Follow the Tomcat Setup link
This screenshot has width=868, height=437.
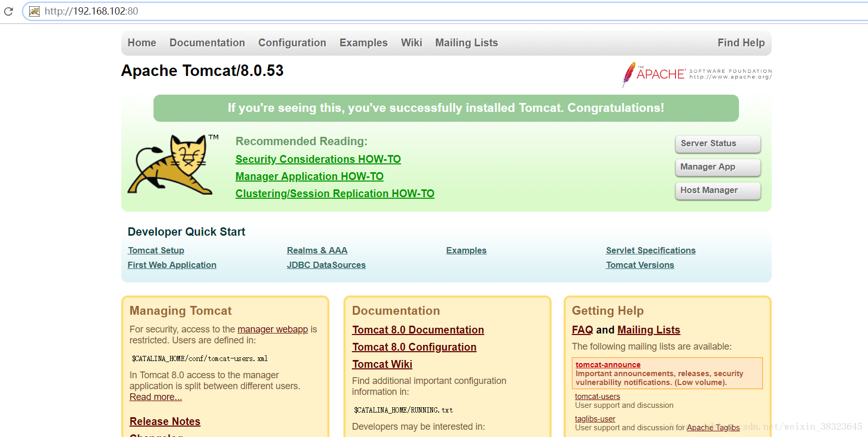(156, 250)
